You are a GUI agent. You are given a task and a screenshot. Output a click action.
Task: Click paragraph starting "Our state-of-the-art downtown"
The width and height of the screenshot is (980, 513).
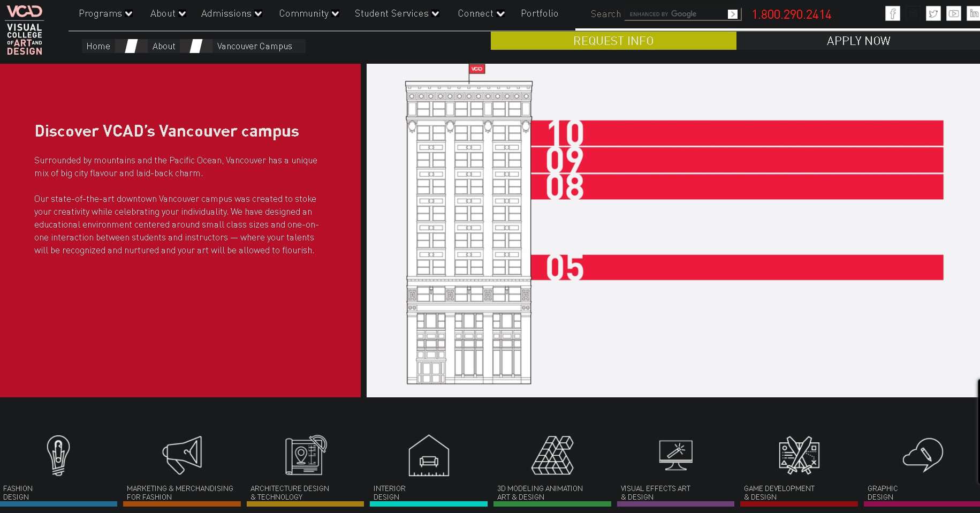click(x=176, y=224)
